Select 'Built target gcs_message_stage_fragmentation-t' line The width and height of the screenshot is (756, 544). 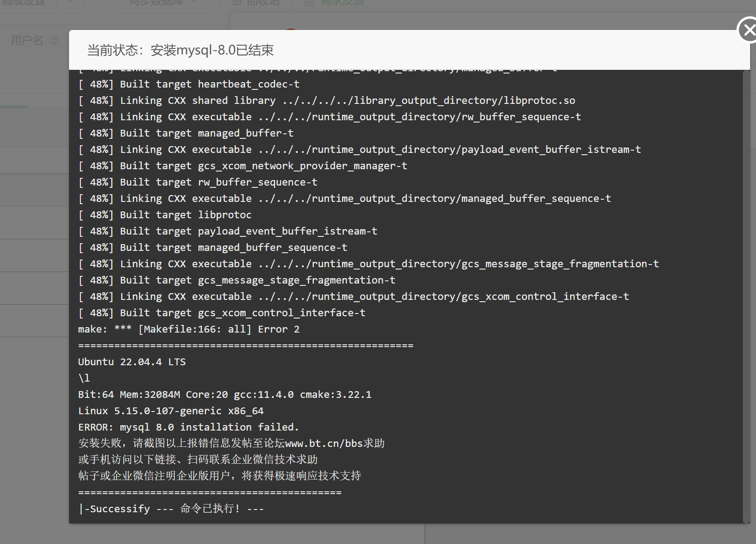pyautogui.click(x=237, y=280)
